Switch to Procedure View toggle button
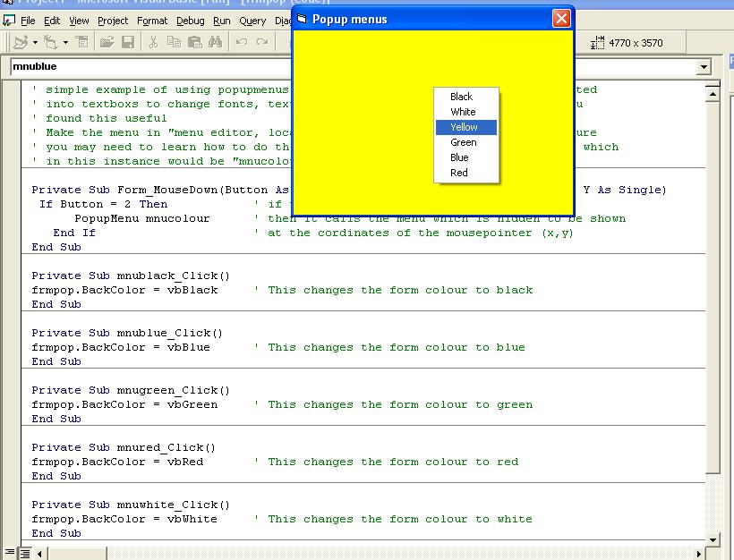734x560 pixels. (x=10, y=553)
